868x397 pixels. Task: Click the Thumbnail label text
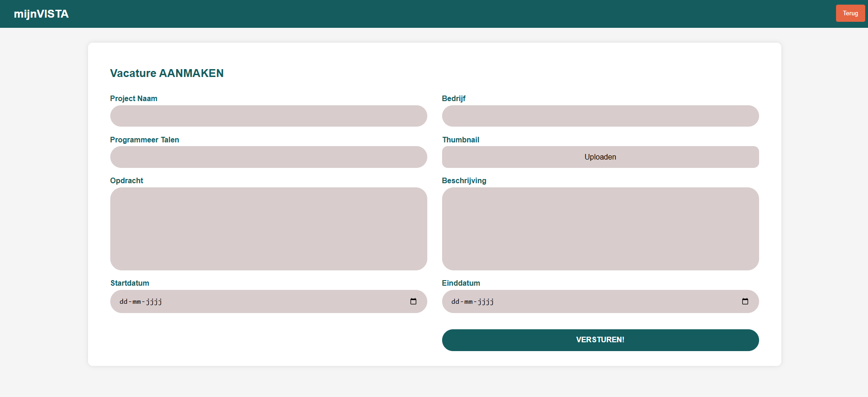pos(461,140)
